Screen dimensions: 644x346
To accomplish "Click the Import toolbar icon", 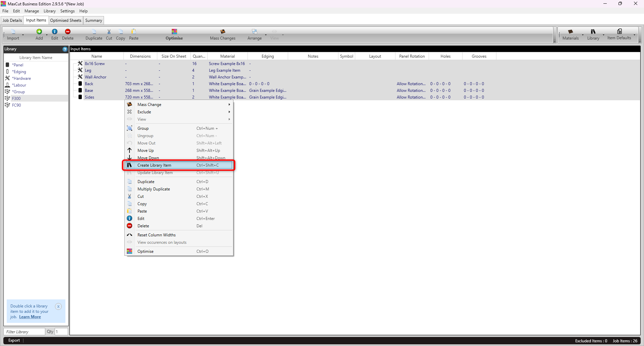I will (13, 32).
